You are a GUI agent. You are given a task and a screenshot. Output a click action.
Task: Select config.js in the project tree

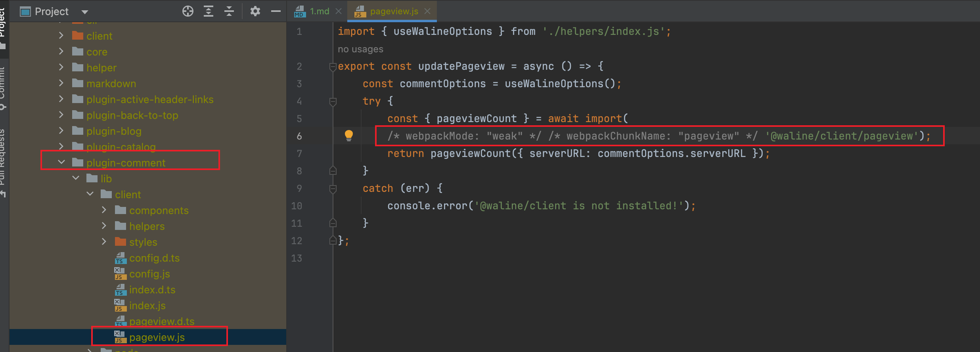149,274
